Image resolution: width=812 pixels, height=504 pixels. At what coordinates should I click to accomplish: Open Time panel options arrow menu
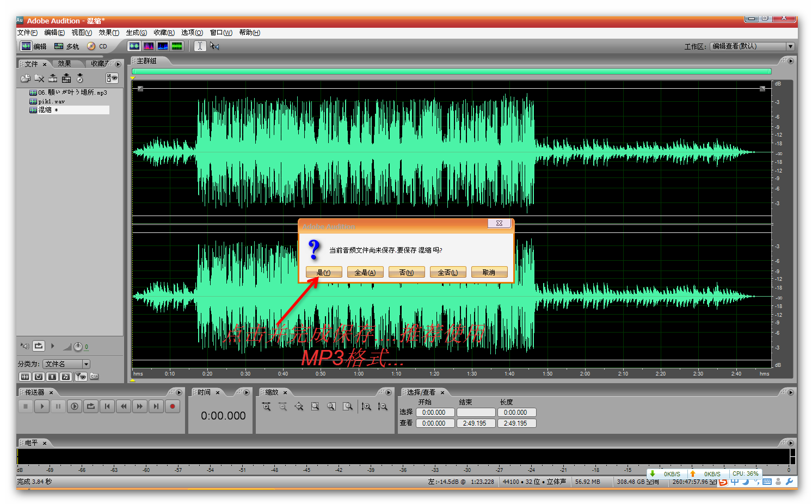coord(247,392)
